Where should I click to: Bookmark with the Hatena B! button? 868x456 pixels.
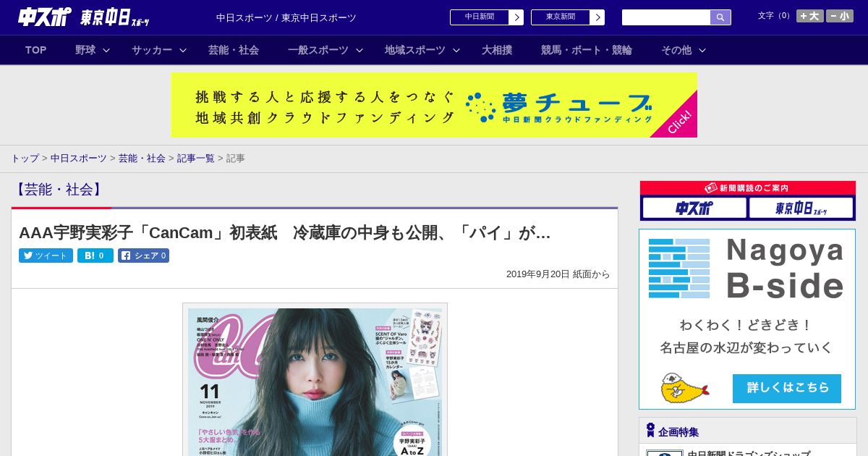click(95, 256)
